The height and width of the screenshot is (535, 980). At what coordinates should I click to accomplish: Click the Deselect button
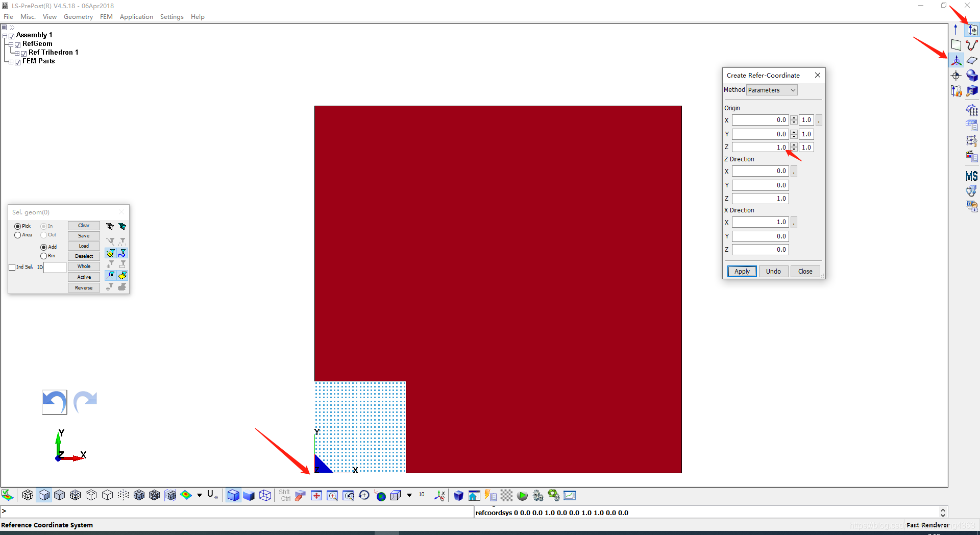[x=84, y=256]
